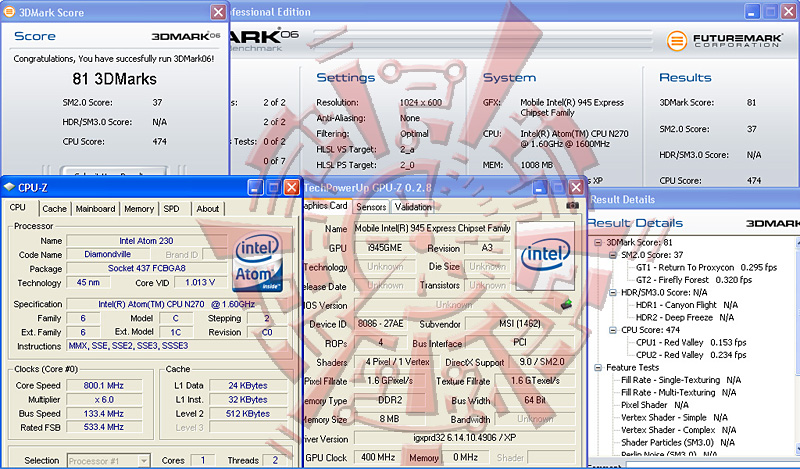Open the Memory tab in CPU-Z

[139, 209]
